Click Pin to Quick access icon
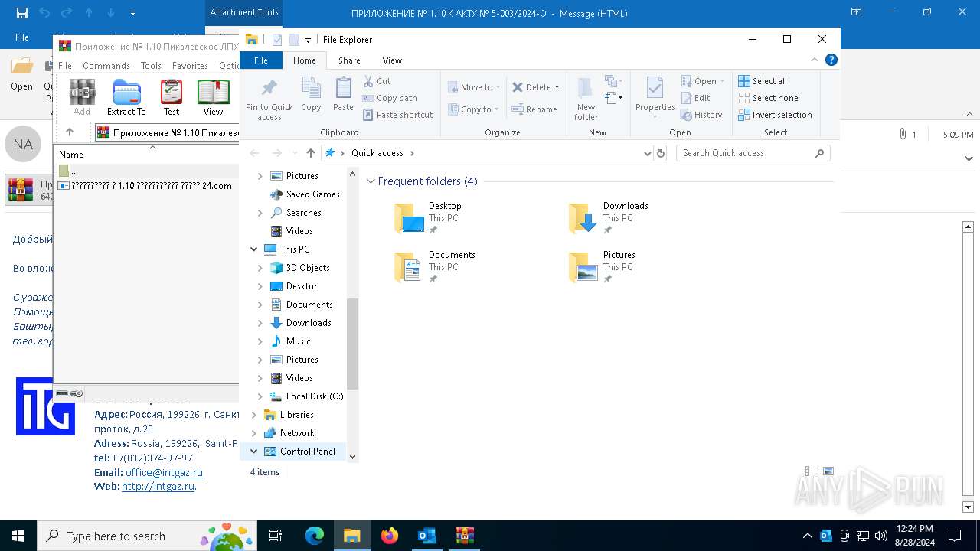980x551 pixels. point(269,99)
